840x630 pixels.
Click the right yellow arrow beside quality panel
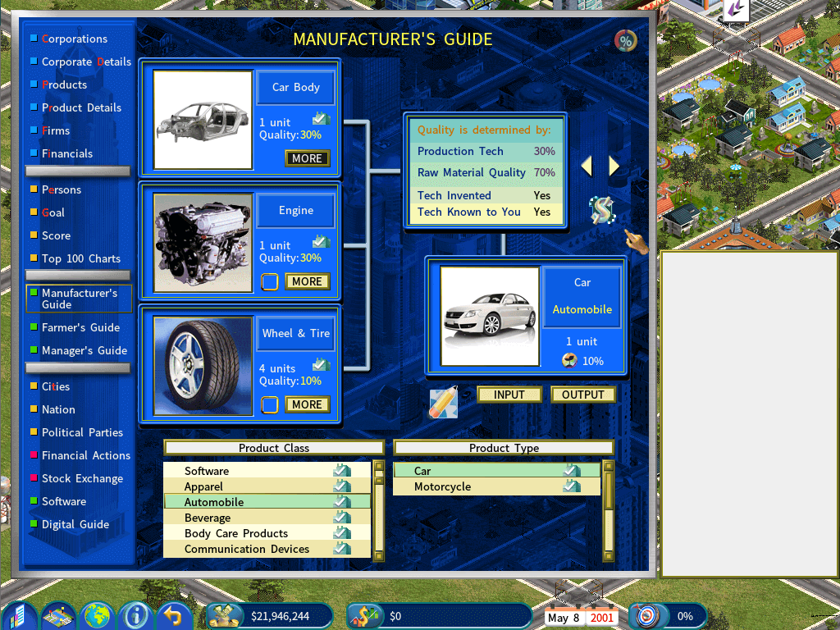point(614,167)
